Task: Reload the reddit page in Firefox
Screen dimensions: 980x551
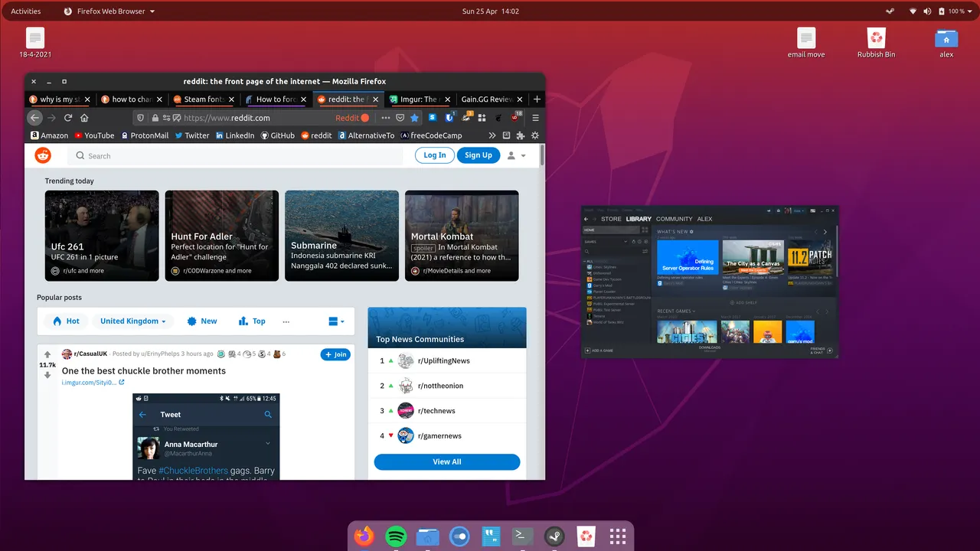Action: tap(68, 118)
